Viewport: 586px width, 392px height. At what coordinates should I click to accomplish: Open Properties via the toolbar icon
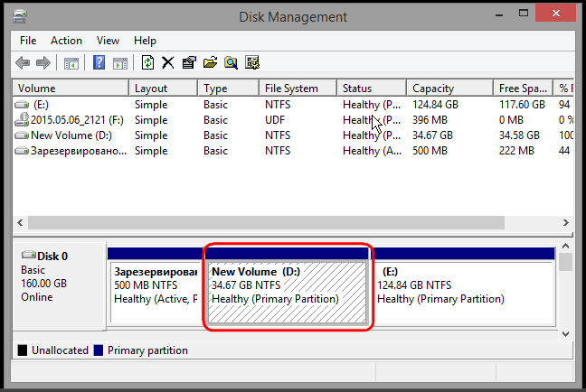click(189, 62)
